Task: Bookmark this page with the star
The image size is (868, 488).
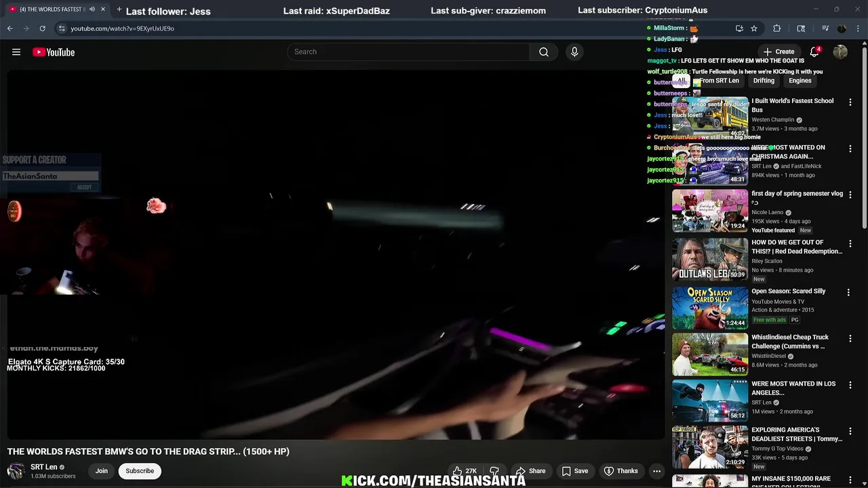Action: pyautogui.click(x=754, y=28)
